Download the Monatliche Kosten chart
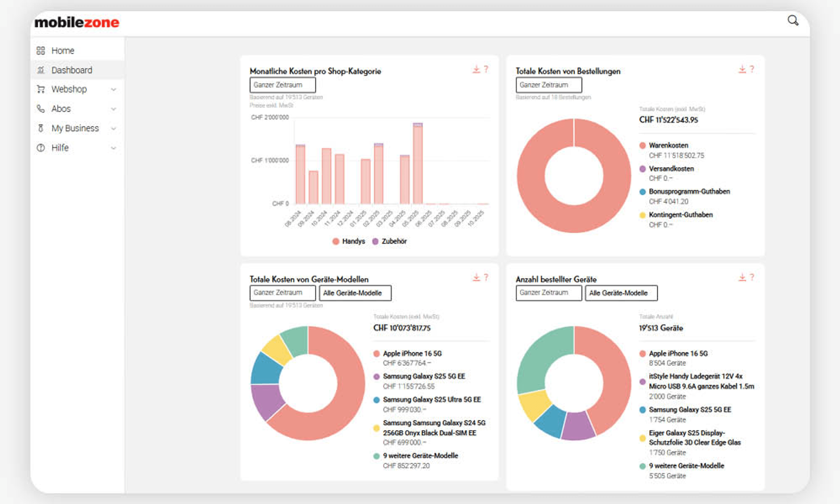 476,69
